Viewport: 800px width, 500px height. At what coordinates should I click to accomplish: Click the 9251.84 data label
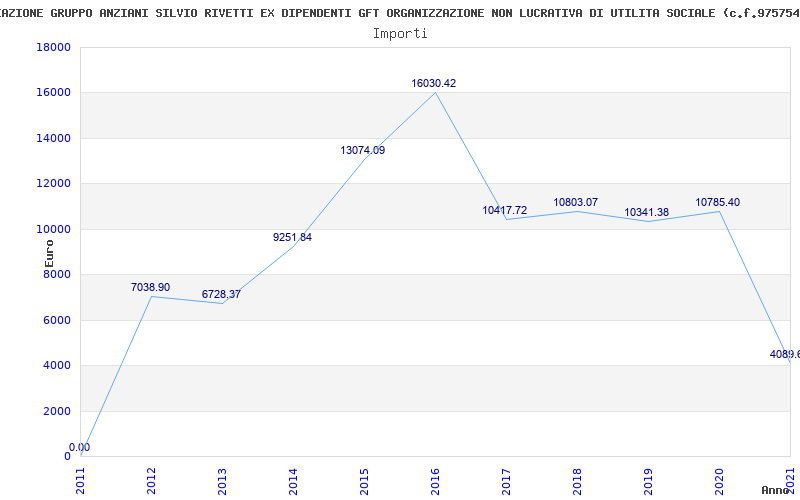pos(292,237)
